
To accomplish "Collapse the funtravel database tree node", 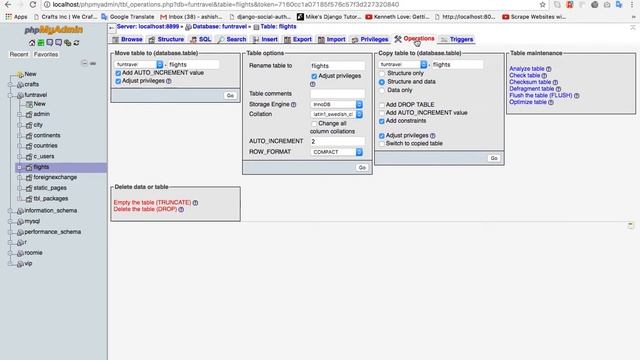I will point(11,95).
